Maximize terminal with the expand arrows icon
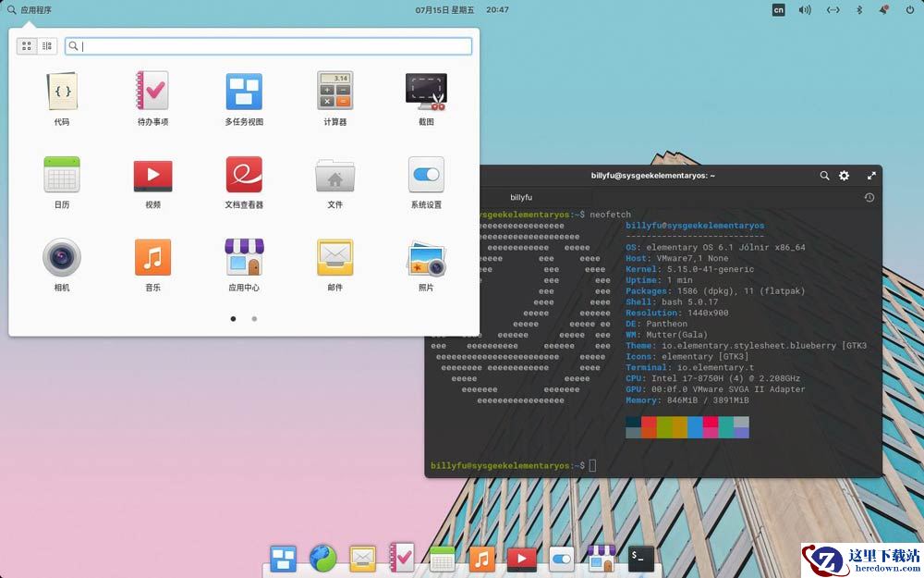 [x=871, y=176]
